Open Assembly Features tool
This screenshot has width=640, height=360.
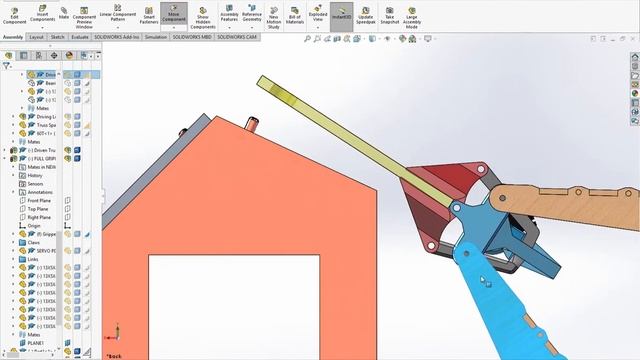pyautogui.click(x=229, y=13)
